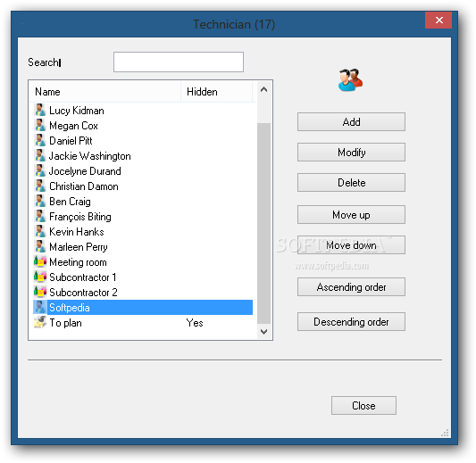Click the two-person technicians icon above Add
Screen dimensions: 476x463
(x=350, y=80)
